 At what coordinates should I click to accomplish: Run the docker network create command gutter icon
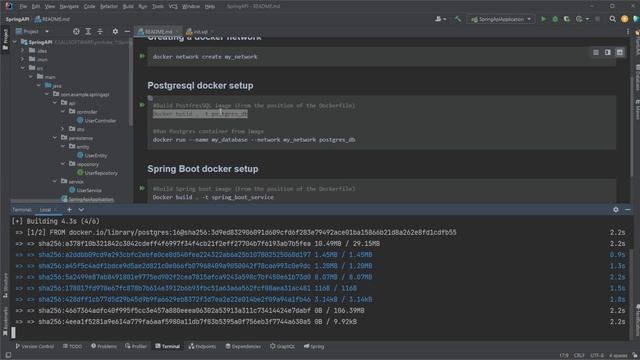click(142, 56)
